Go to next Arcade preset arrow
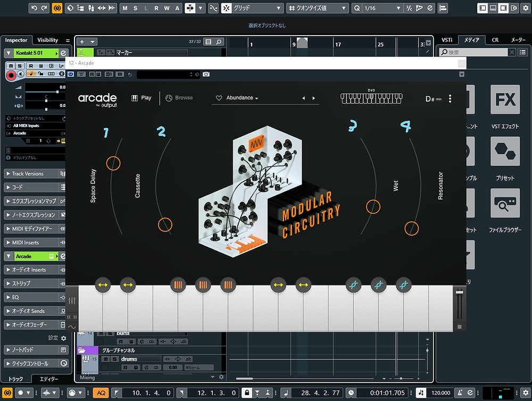 313,98
